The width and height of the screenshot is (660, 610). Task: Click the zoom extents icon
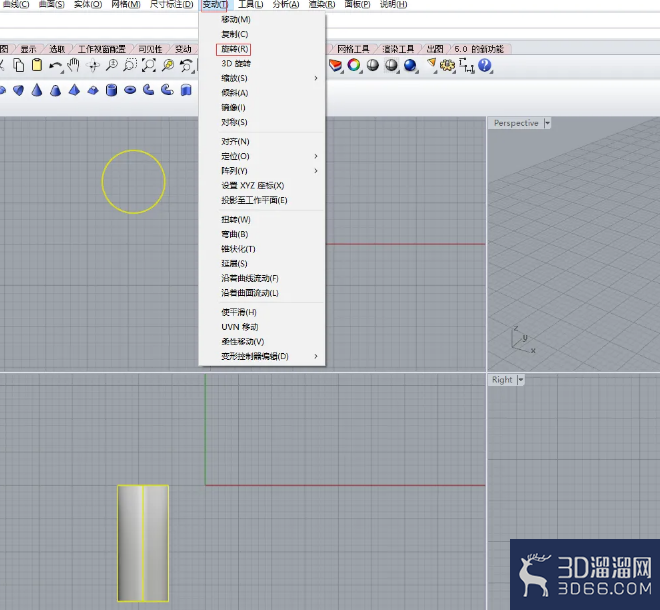coord(149,65)
